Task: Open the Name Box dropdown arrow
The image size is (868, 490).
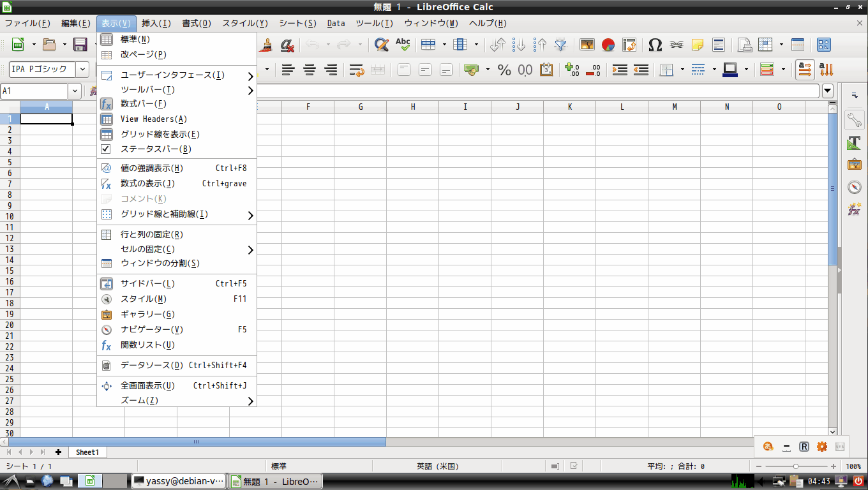Action: click(x=75, y=91)
